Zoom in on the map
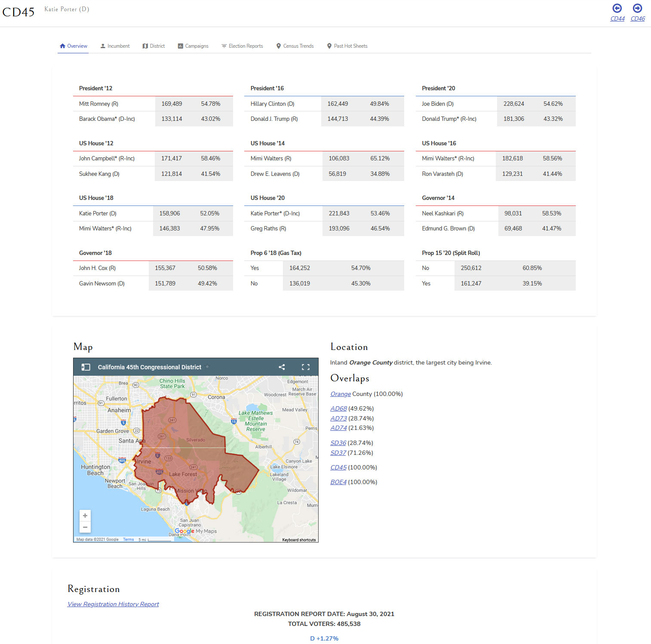 click(85, 515)
